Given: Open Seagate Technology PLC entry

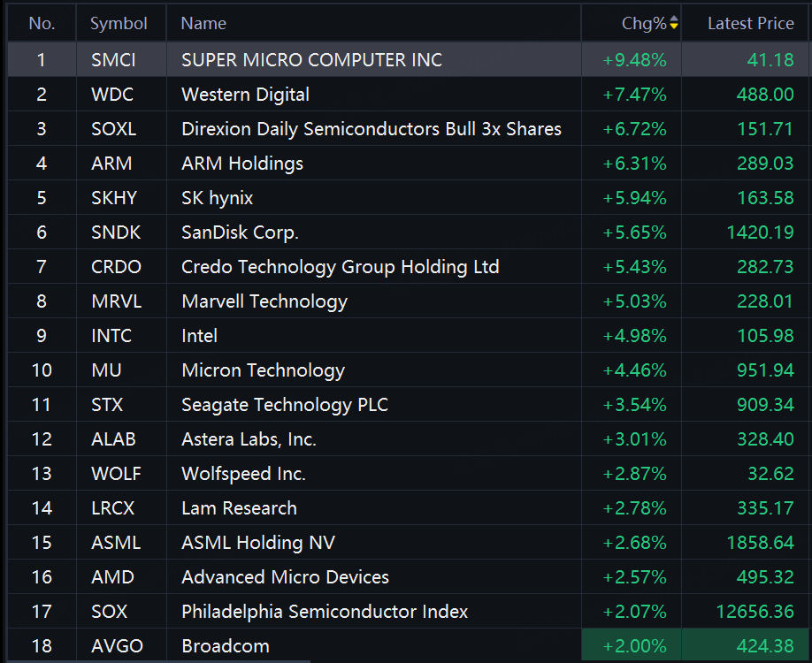Looking at the screenshot, I should [285, 405].
